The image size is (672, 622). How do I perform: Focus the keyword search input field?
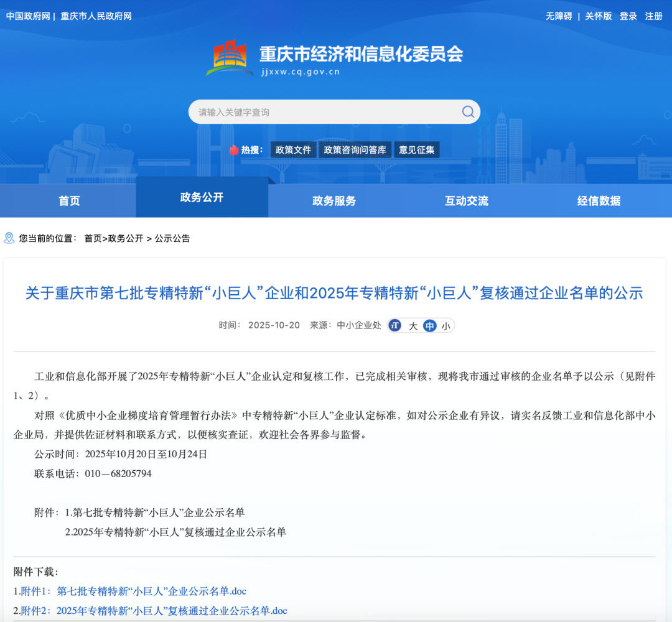click(x=324, y=112)
